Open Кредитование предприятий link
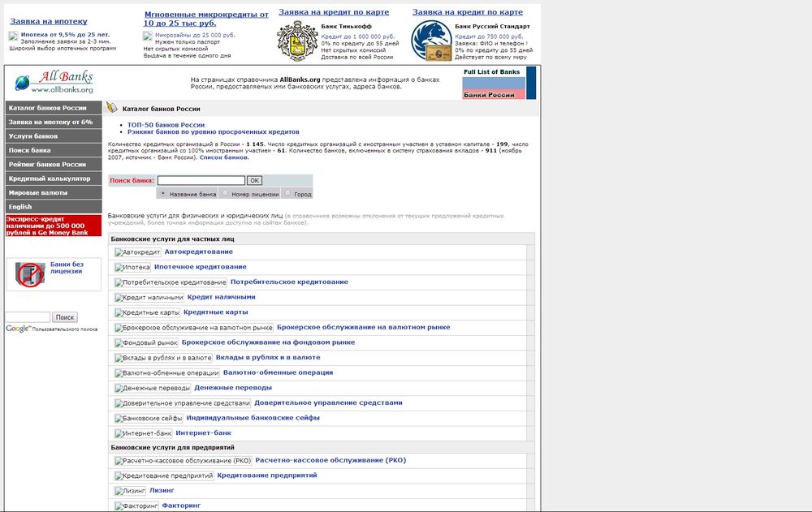 coord(267,475)
